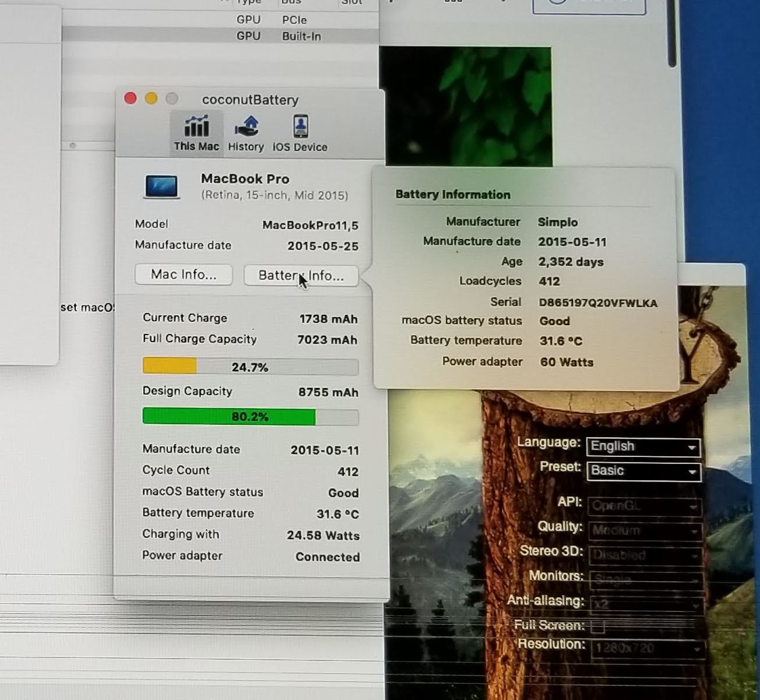Toggle the Full Screen checkbox
The height and width of the screenshot is (700, 760).
point(597,627)
